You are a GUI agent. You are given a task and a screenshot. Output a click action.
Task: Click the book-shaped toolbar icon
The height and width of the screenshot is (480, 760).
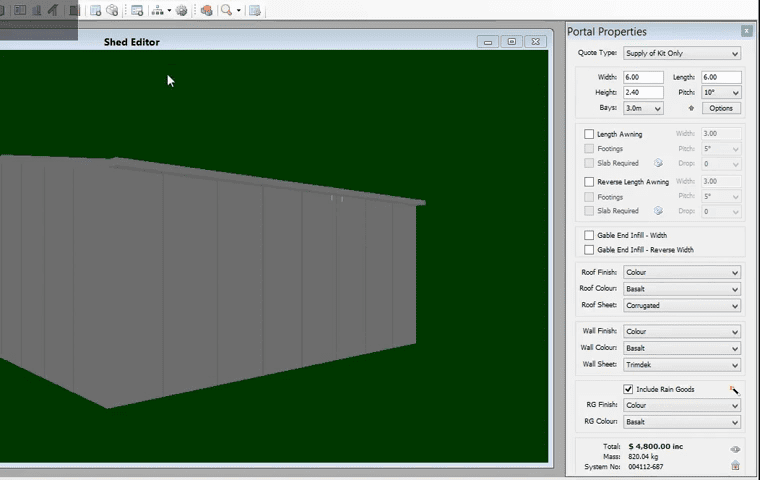click(x=20, y=10)
